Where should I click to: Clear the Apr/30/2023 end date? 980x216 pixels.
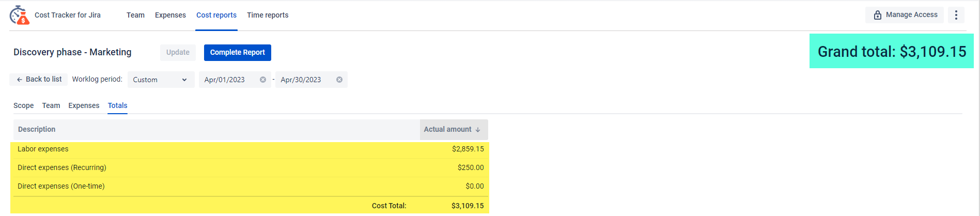click(x=339, y=80)
